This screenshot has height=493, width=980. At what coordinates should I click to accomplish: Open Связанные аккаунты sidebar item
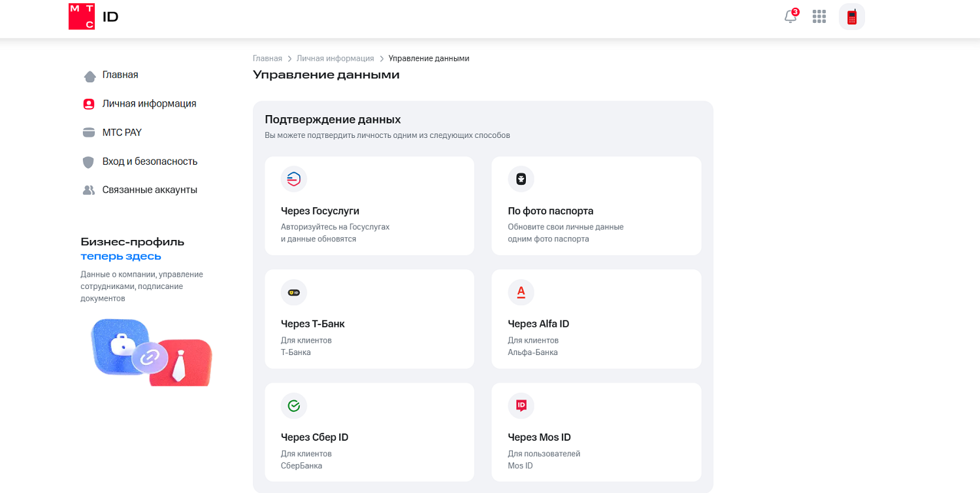pyautogui.click(x=149, y=190)
